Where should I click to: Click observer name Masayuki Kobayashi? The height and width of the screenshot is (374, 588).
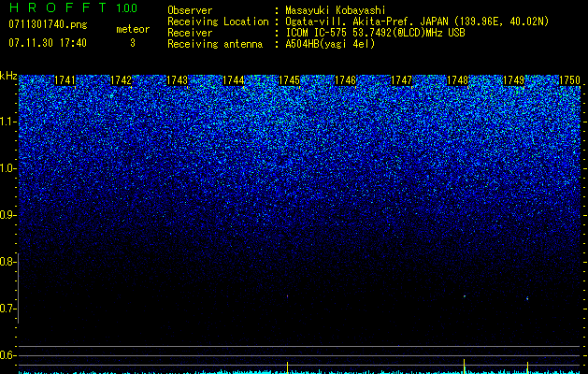click(x=336, y=10)
